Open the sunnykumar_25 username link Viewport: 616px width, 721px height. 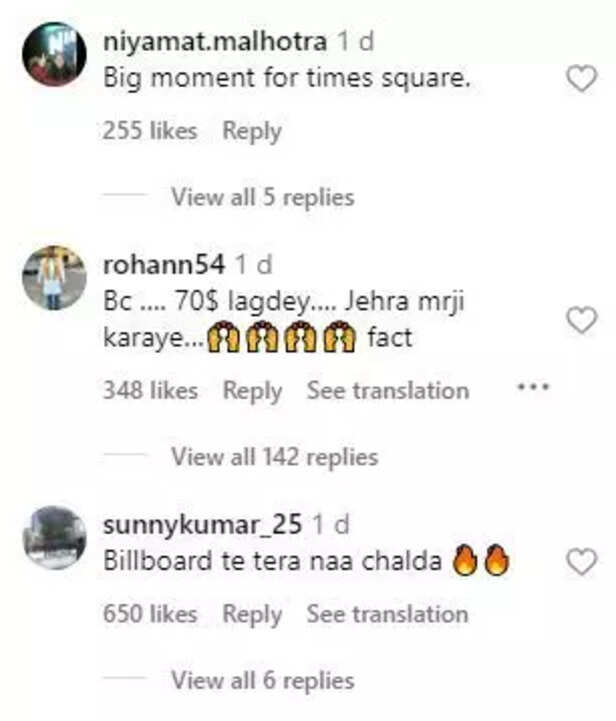pyautogui.click(x=203, y=524)
